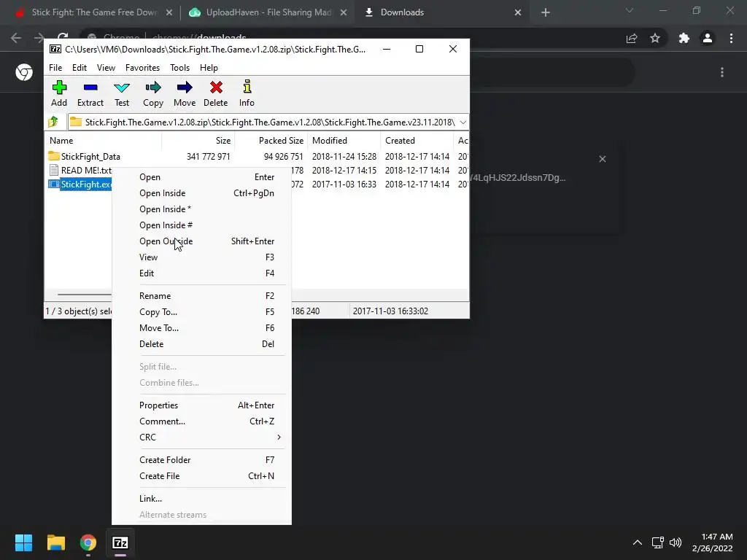Expand CRC submenu in context menu
This screenshot has height=560, width=747.
(x=279, y=437)
